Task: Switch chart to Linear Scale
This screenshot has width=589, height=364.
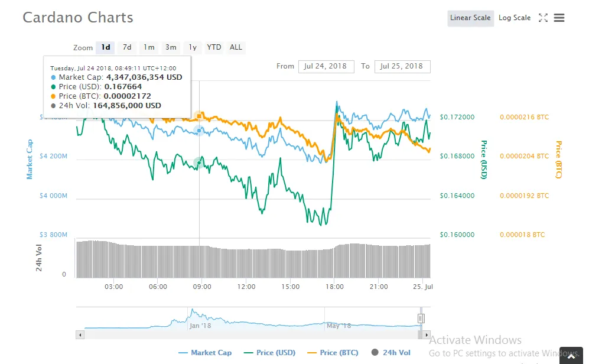Action: [470, 18]
